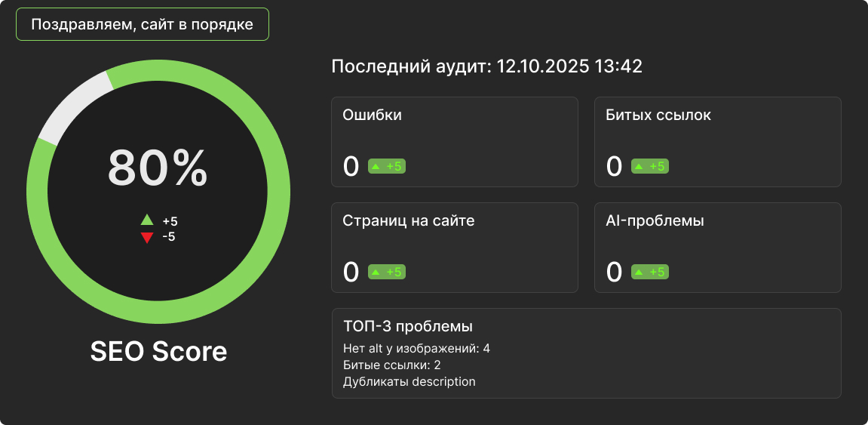
Task: Click the +5 badge in Страниц на сайте card
Action: pyautogui.click(x=387, y=272)
